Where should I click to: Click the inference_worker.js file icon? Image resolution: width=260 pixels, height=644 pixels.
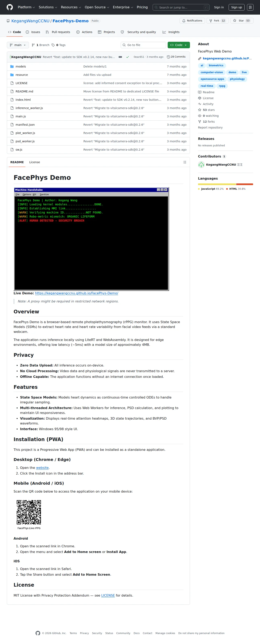click(x=12, y=108)
